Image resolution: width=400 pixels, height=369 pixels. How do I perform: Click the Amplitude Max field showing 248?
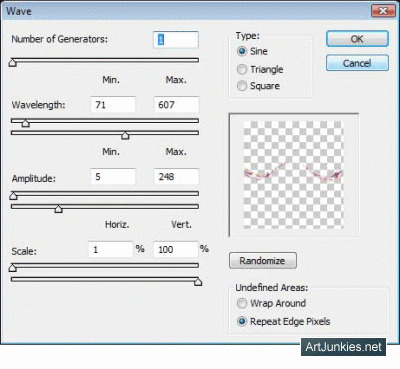(176, 177)
